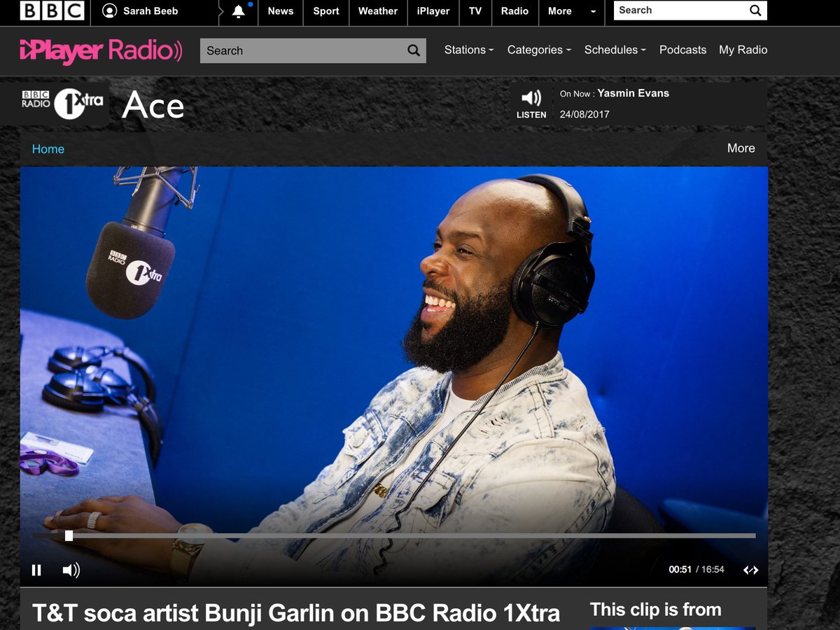The width and height of the screenshot is (840, 630).
Task: Go to BBC Sport
Action: click(x=326, y=11)
